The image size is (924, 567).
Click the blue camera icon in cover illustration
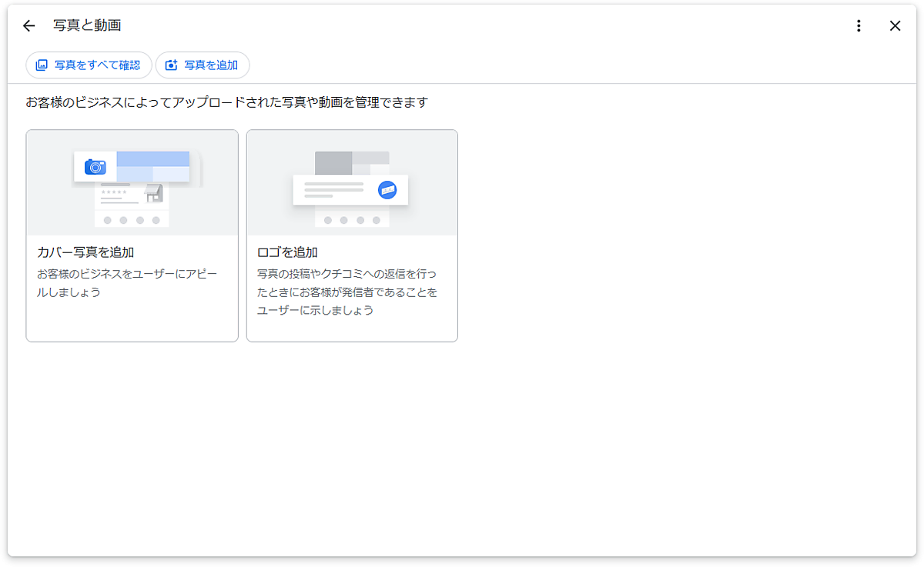95,166
